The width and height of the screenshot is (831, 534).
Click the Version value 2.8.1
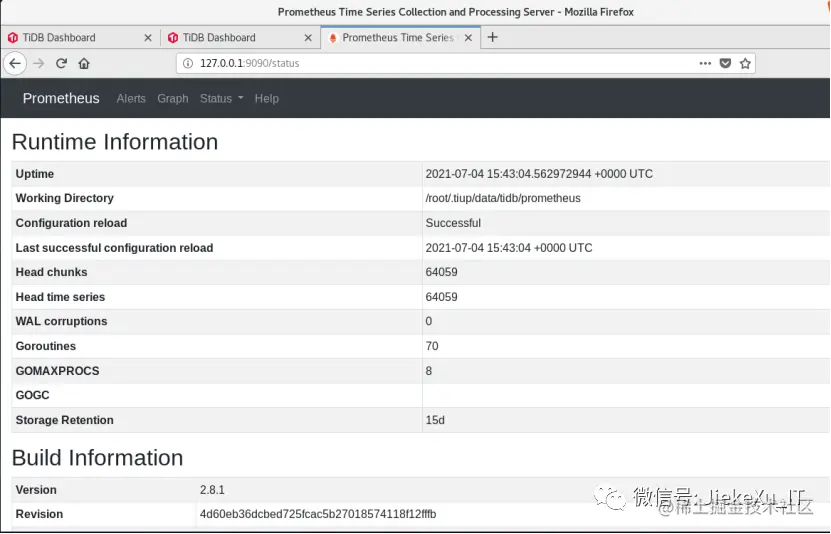pos(212,490)
